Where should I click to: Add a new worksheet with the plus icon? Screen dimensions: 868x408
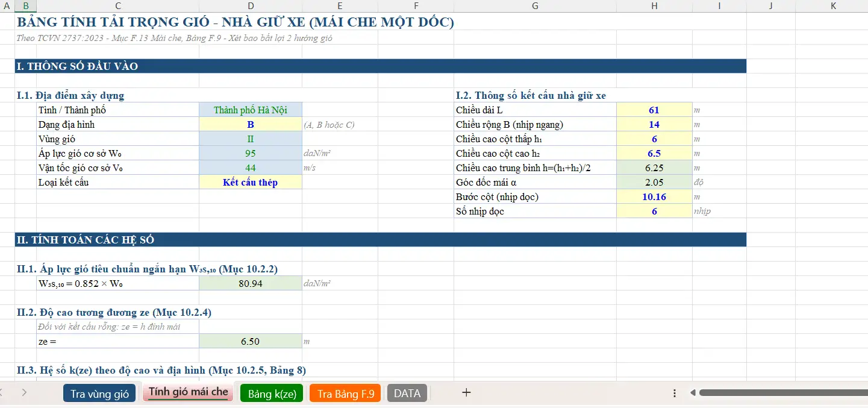[x=466, y=392]
